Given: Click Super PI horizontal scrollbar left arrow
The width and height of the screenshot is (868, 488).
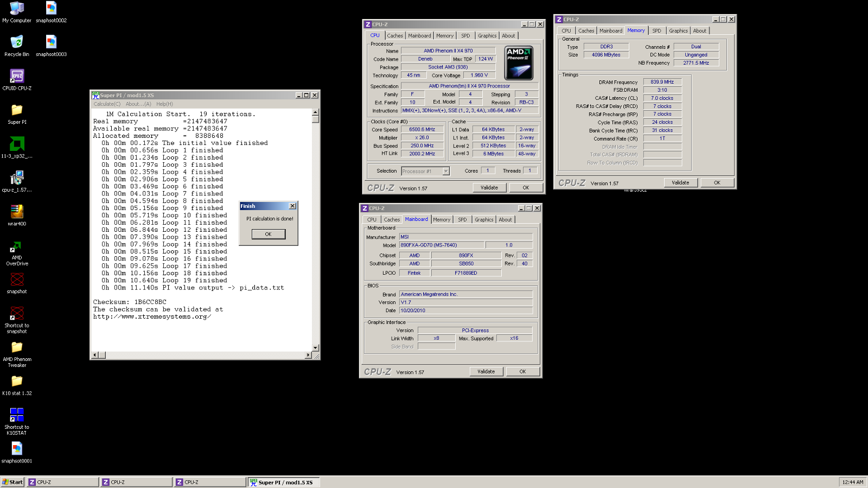Looking at the screenshot, I should (95, 355).
